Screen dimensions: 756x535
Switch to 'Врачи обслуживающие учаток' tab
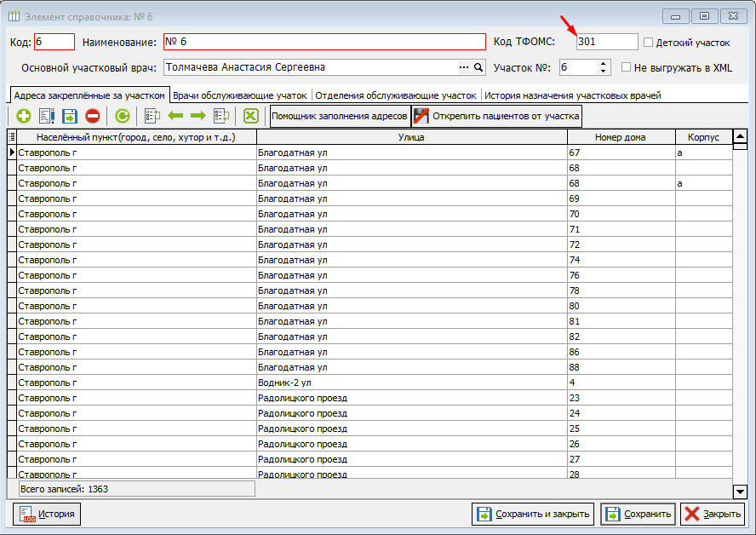[240, 95]
